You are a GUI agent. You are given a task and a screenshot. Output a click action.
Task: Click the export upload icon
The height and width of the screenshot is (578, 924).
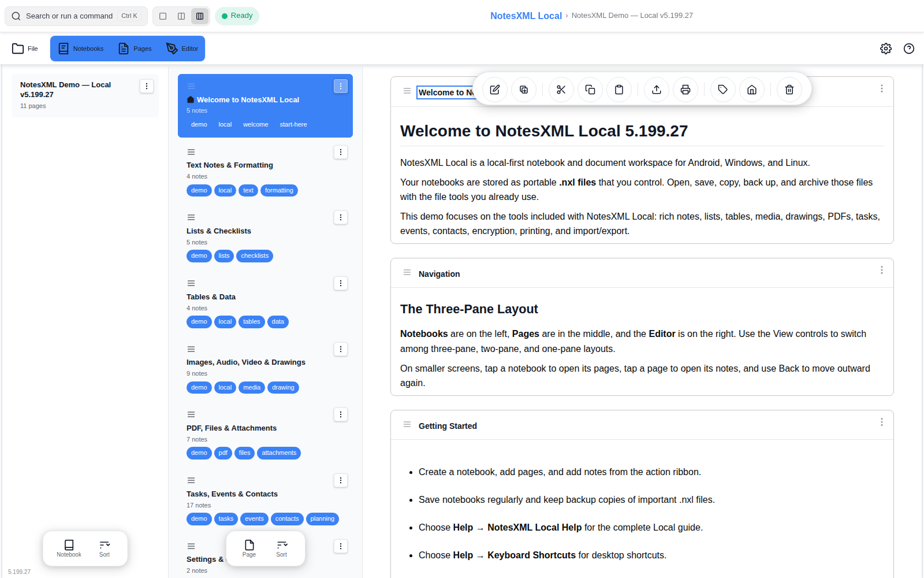pos(657,90)
